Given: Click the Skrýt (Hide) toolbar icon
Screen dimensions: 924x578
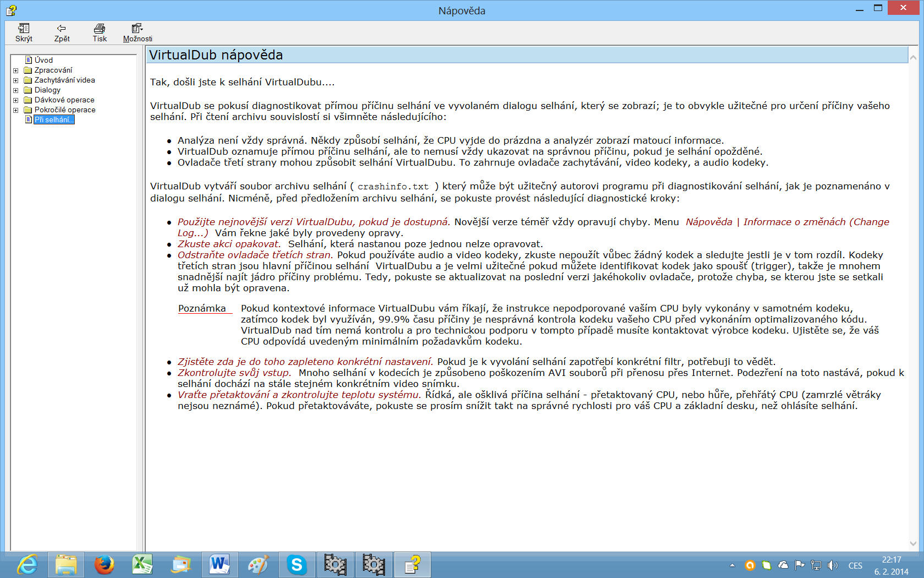Looking at the screenshot, I should click(24, 29).
